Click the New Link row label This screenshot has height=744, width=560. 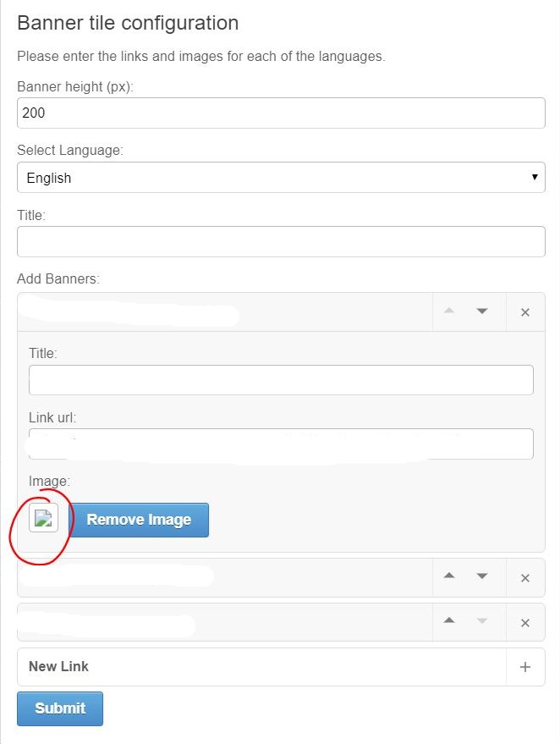coord(59,666)
